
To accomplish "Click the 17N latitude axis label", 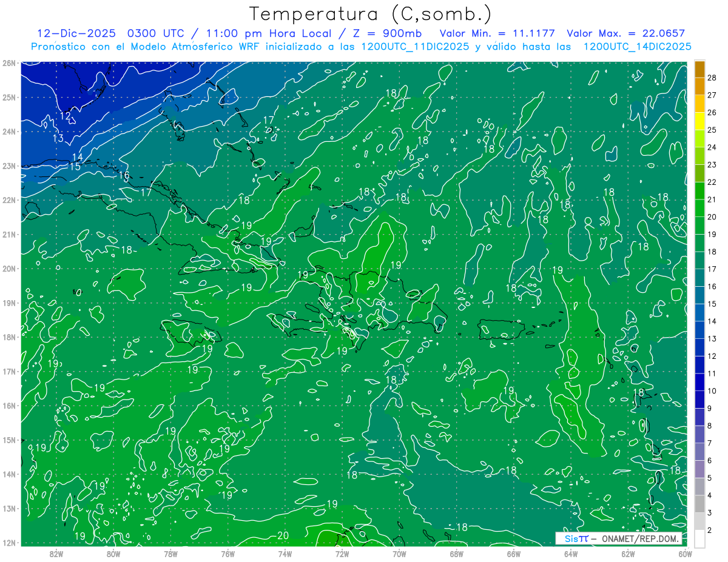I will (x=8, y=371).
